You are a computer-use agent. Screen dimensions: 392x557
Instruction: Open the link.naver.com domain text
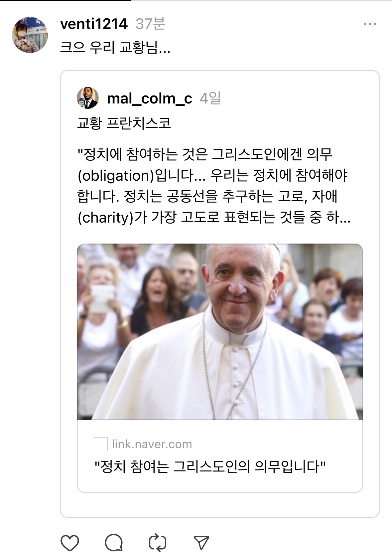[152, 444]
